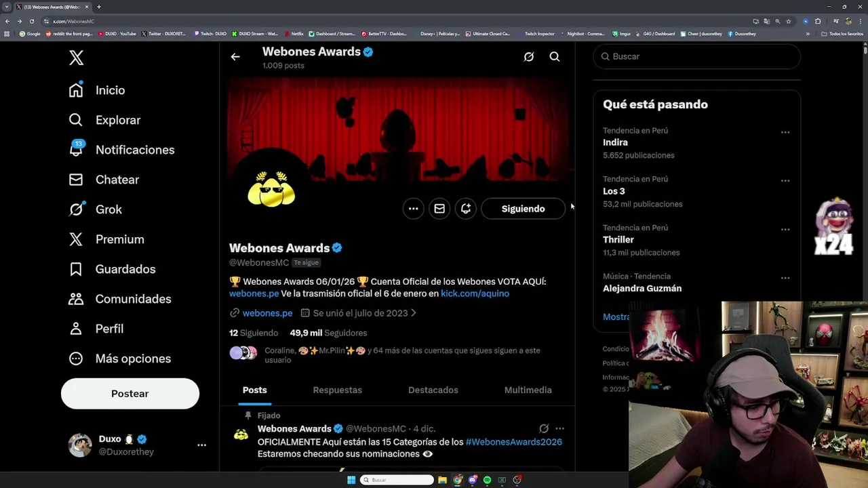
Task: Reload the page in browser toolbar
Action: click(x=31, y=21)
